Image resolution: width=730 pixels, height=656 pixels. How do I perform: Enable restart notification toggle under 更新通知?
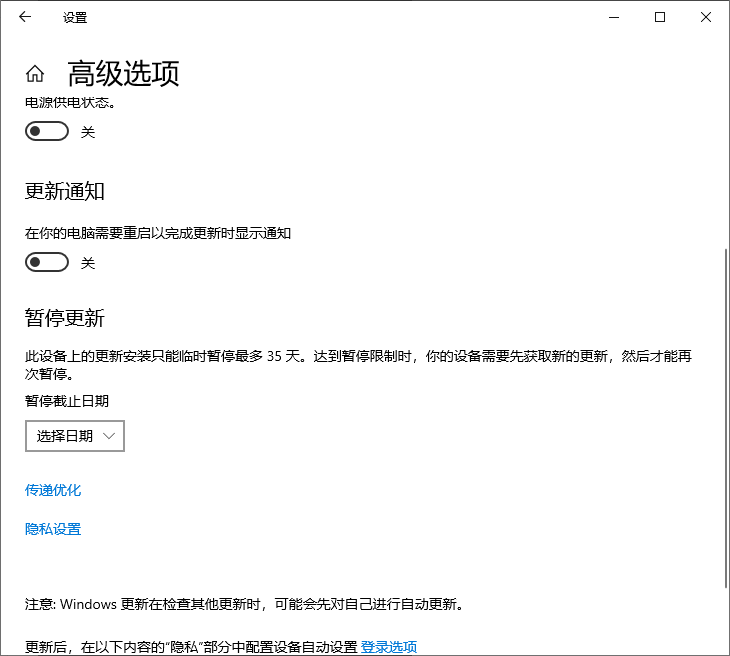click(47, 262)
